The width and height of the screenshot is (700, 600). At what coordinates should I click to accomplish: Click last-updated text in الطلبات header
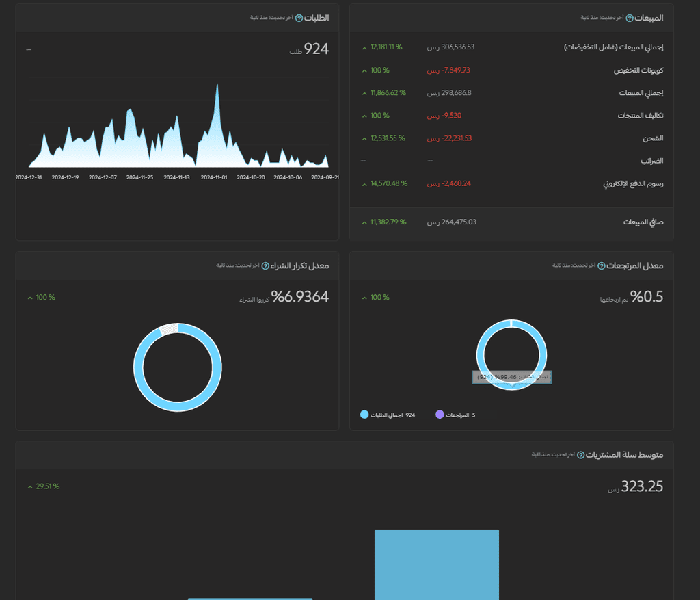[x=271, y=17]
